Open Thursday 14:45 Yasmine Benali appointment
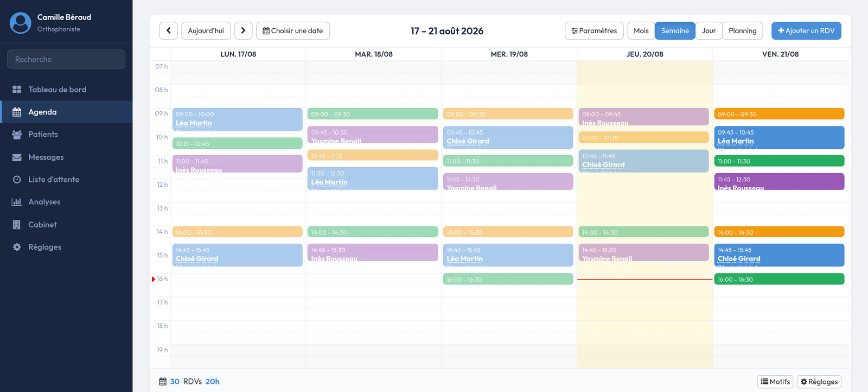 pos(644,252)
